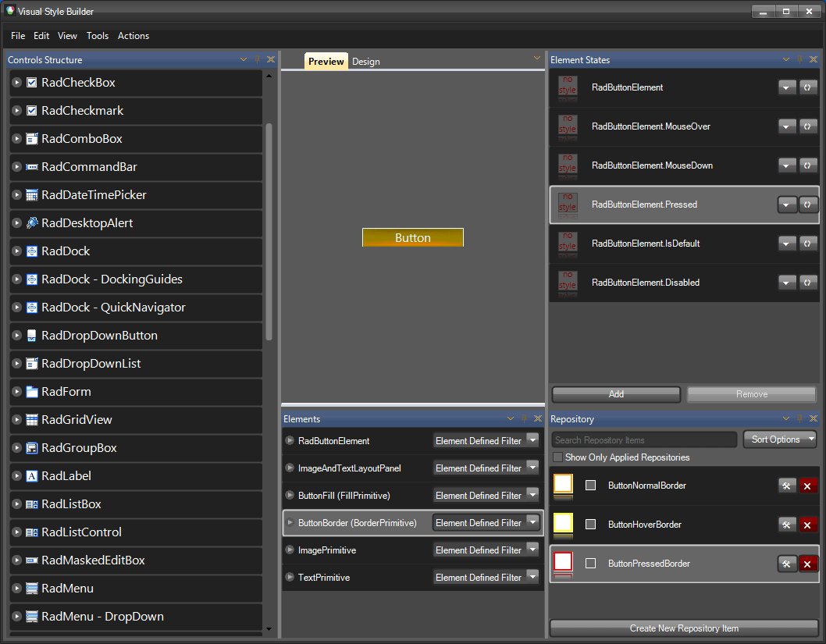Screen dimensions: 826x644
Task: Delete ButtonHoverBorder using its red X icon
Action: click(x=808, y=524)
